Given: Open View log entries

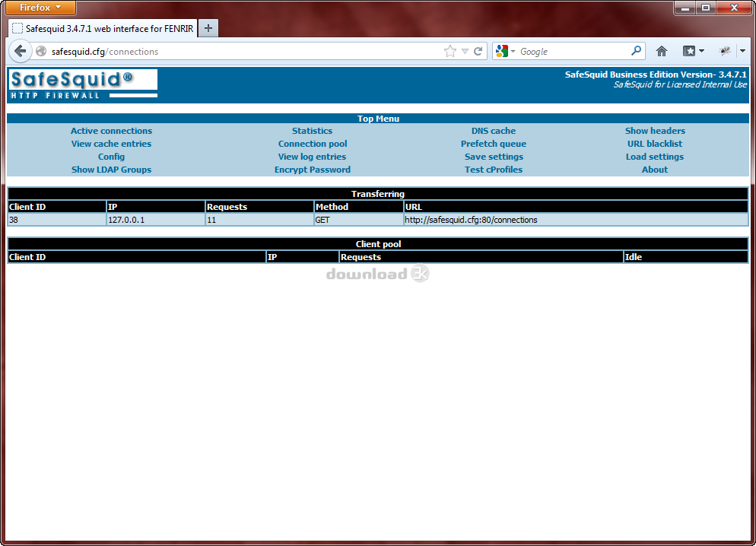Looking at the screenshot, I should [x=313, y=157].
